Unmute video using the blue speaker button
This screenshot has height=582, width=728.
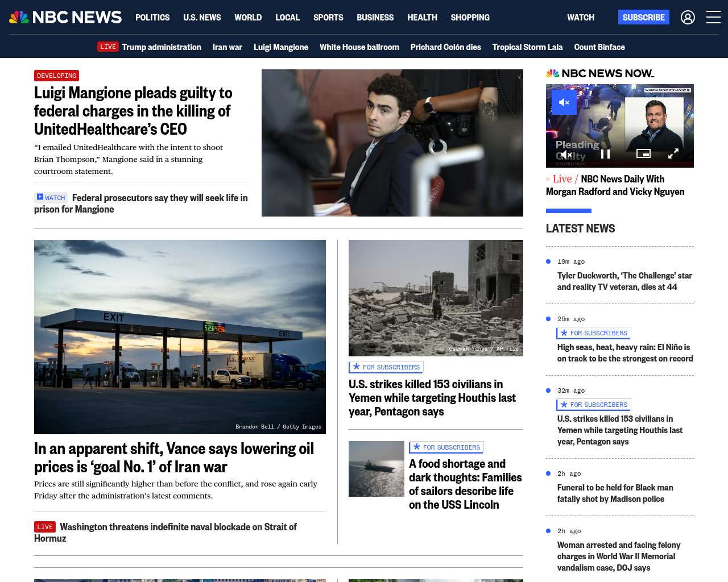point(564,102)
